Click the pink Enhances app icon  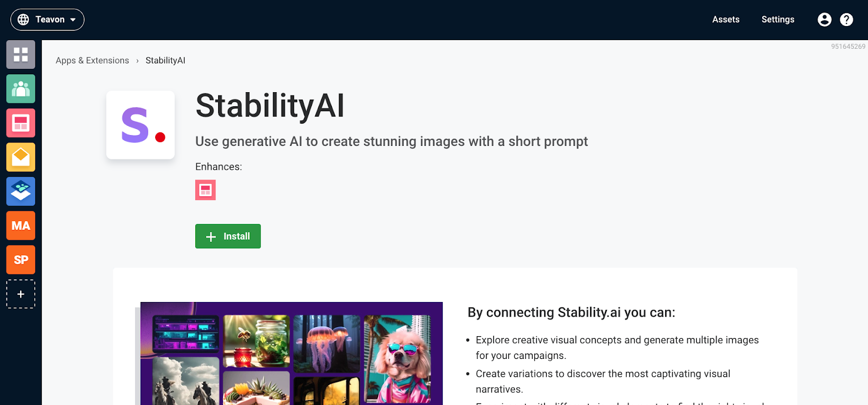click(206, 190)
